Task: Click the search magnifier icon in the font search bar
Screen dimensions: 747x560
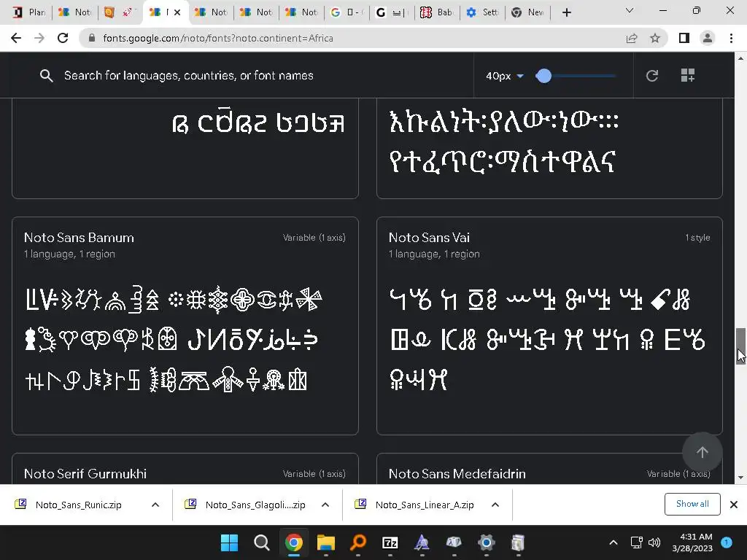Action: [x=46, y=75]
